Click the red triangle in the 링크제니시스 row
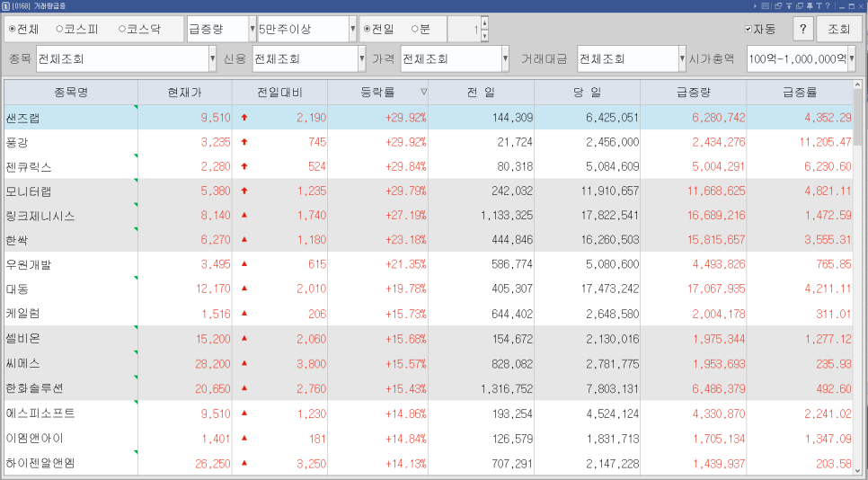 (244, 215)
